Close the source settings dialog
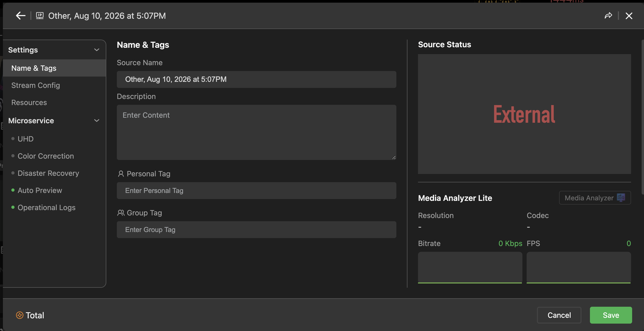The width and height of the screenshot is (644, 331). (x=629, y=16)
